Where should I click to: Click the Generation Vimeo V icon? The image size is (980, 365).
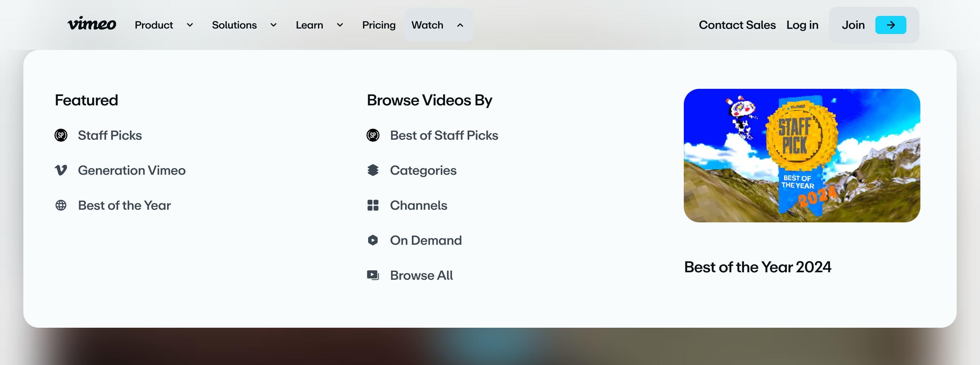tap(61, 170)
